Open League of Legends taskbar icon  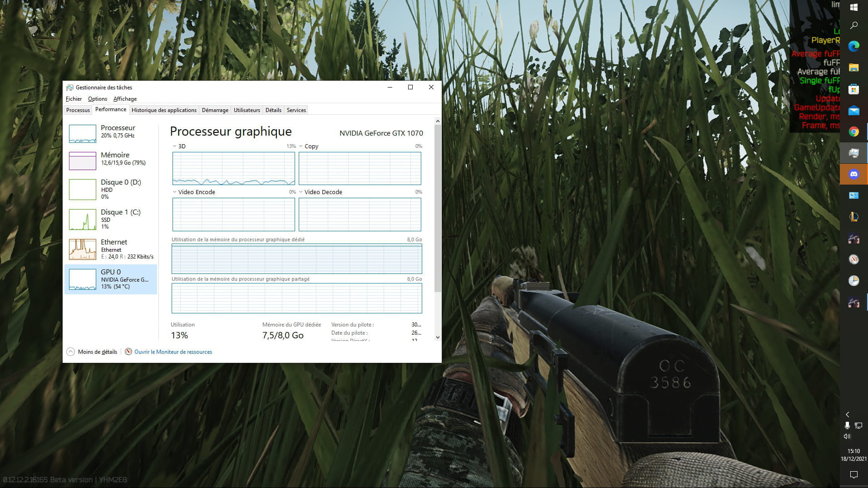coord(853,217)
